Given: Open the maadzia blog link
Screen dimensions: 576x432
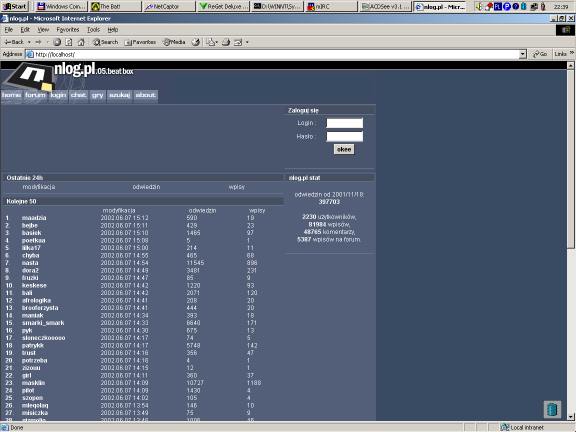Looking at the screenshot, I should click(x=34, y=218).
